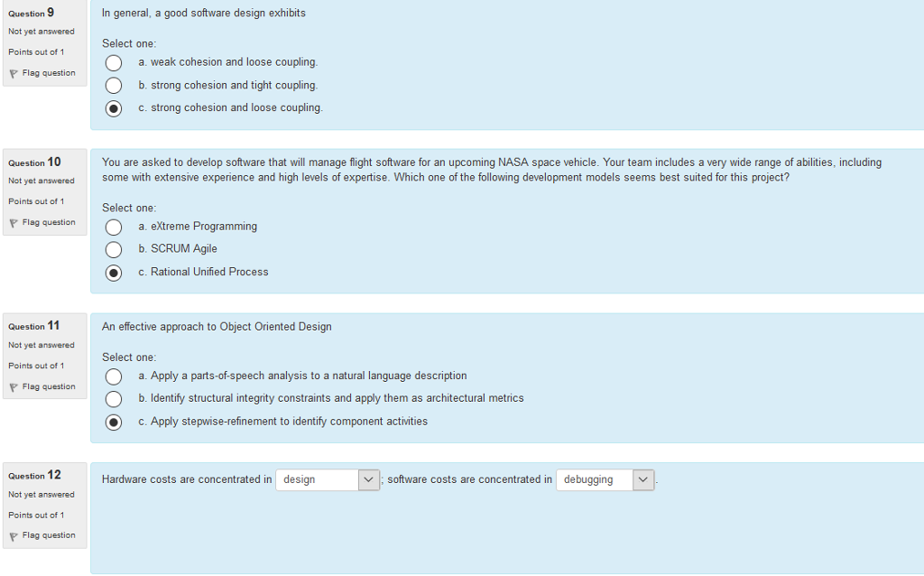Click answer text 'a. weak cohesion and loose coupling.'
924x576 pixels.
click(228, 62)
